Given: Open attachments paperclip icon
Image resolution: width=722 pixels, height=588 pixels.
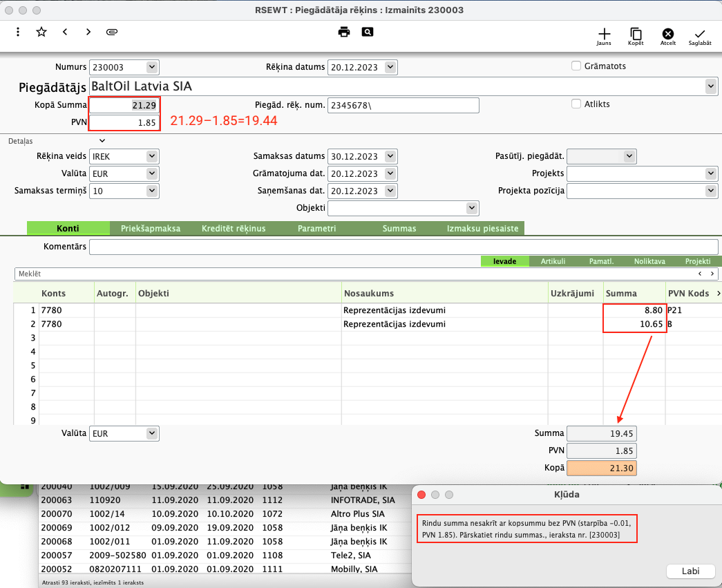Looking at the screenshot, I should (x=112, y=32).
